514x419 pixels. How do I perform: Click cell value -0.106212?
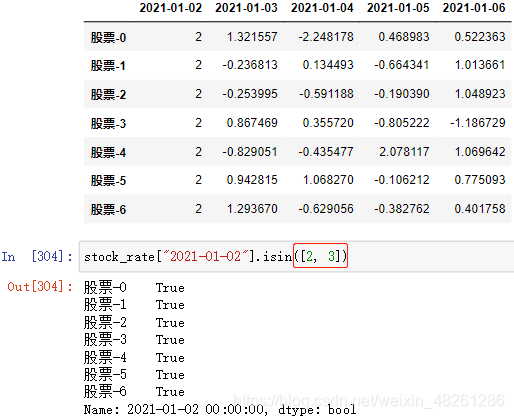pos(402,180)
